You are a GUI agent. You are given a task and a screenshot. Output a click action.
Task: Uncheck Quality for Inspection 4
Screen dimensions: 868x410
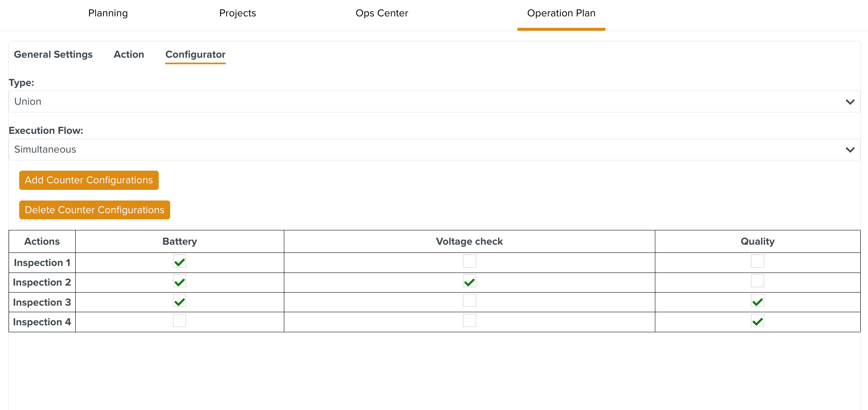click(758, 320)
